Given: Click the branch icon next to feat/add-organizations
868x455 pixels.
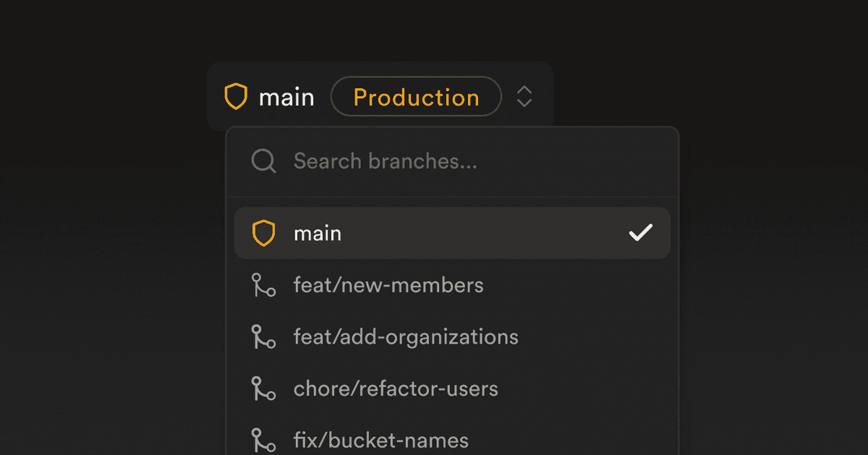Looking at the screenshot, I should (263, 337).
